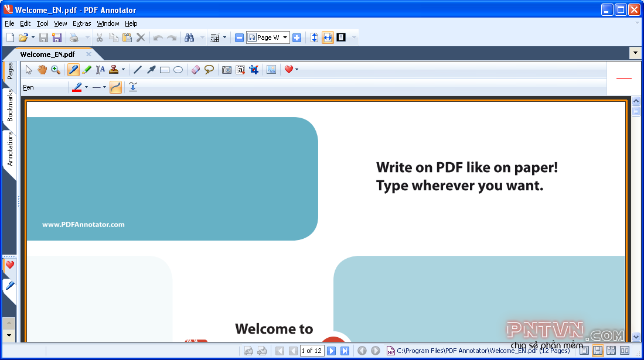Viewport: 644px width, 360px height.
Task: Select the Arrow drawing tool
Action: [151, 70]
